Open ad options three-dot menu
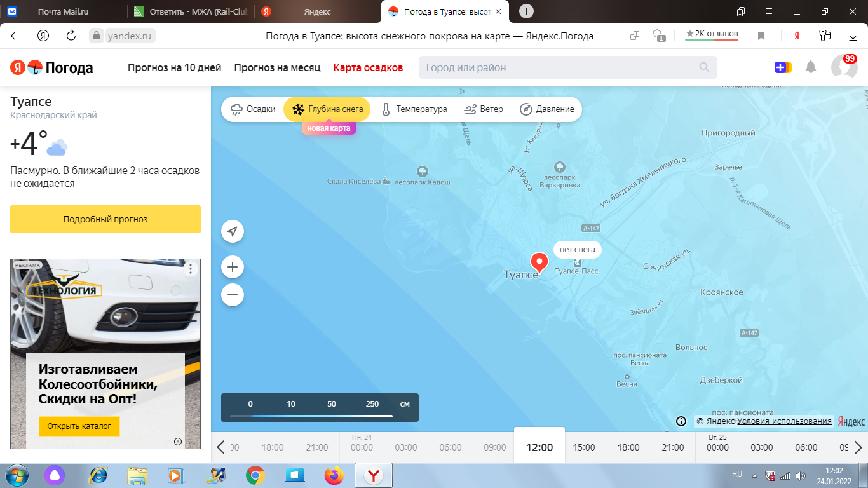The width and height of the screenshot is (868, 488). [191, 269]
